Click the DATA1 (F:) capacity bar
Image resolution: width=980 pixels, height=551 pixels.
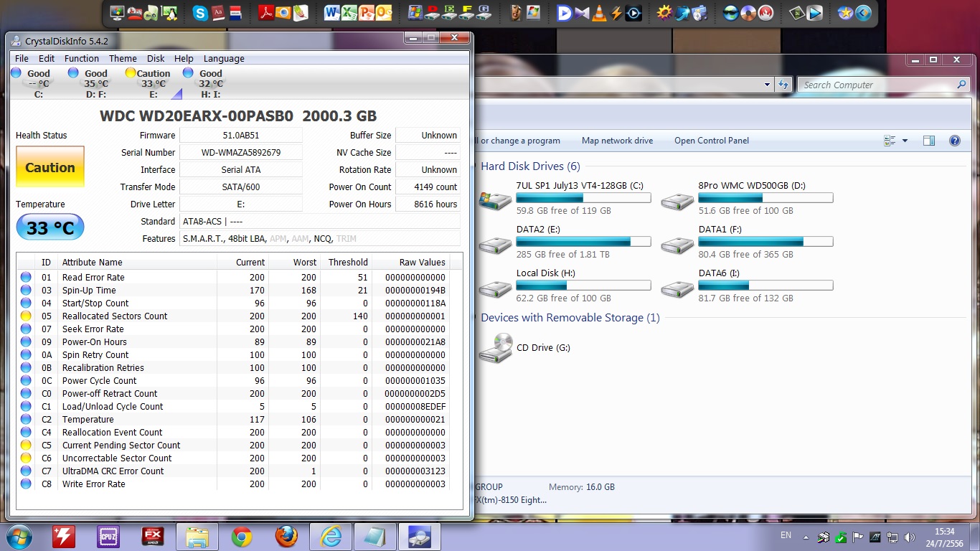click(x=765, y=242)
